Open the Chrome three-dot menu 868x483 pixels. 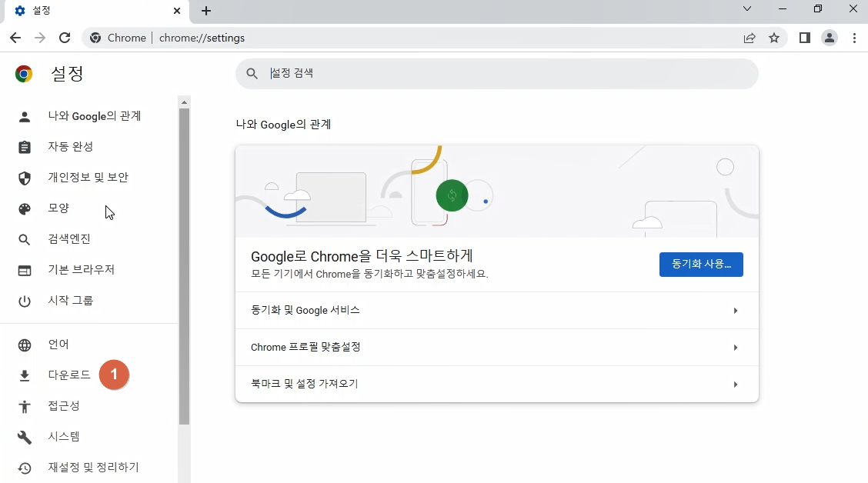tap(854, 38)
